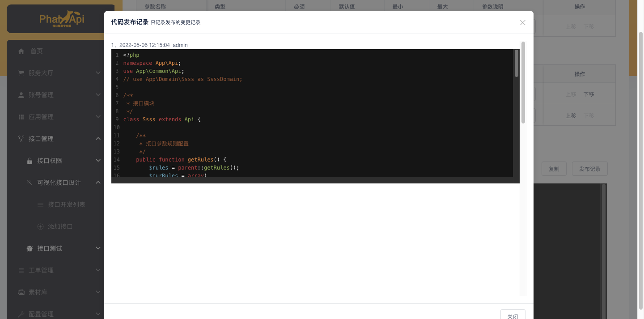644x319 pixels.
Task: Expand the 配置管理 menu chevron
Action: [x=98, y=314]
